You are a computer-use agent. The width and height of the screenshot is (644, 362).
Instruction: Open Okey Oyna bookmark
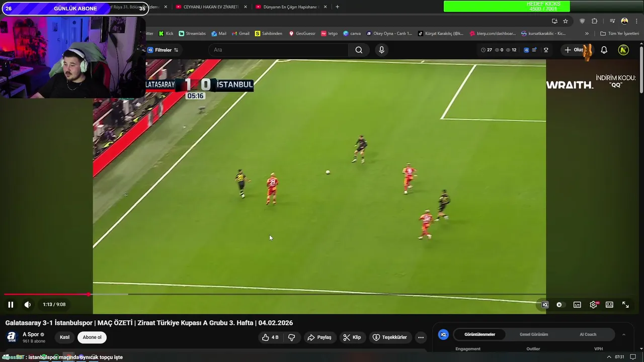coord(389,34)
